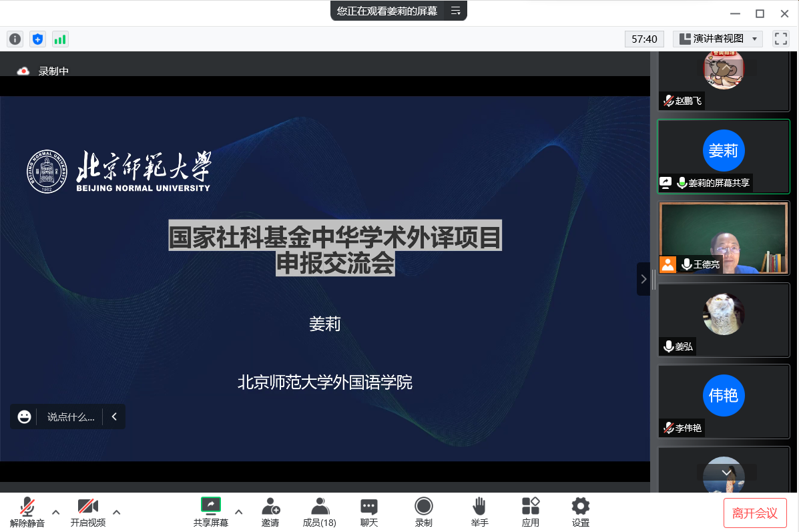799x532 pixels.
Task: Open the 应用 apps panel icon
Action: coord(530,511)
